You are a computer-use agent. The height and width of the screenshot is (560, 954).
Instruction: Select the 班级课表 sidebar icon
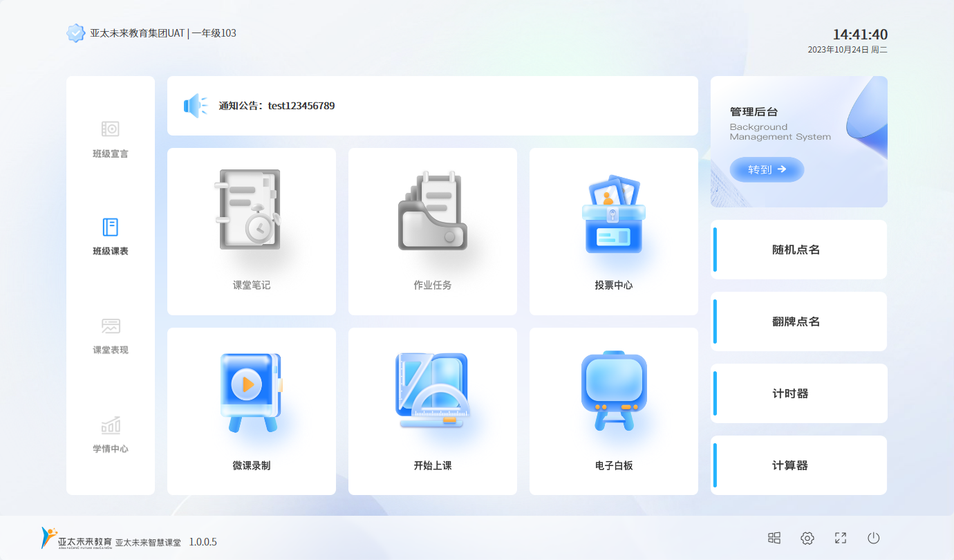(x=111, y=227)
